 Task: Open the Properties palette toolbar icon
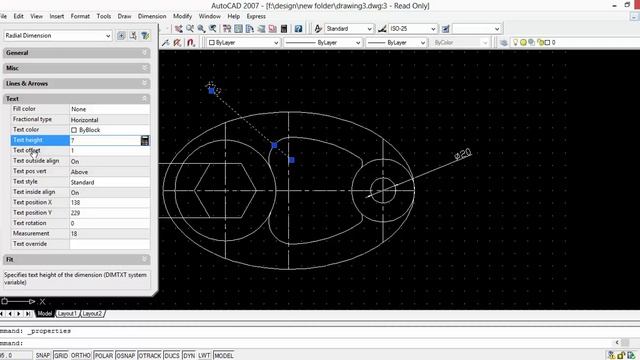(x=227, y=29)
